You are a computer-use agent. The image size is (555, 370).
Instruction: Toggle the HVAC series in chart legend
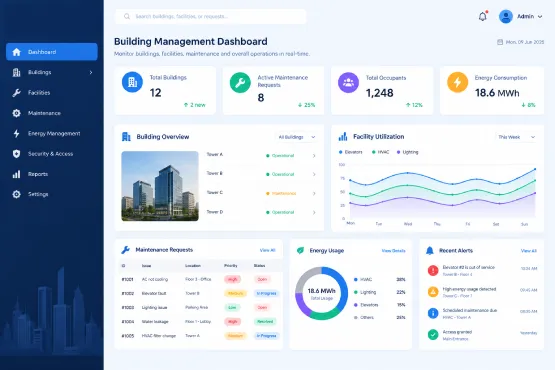coord(381,152)
